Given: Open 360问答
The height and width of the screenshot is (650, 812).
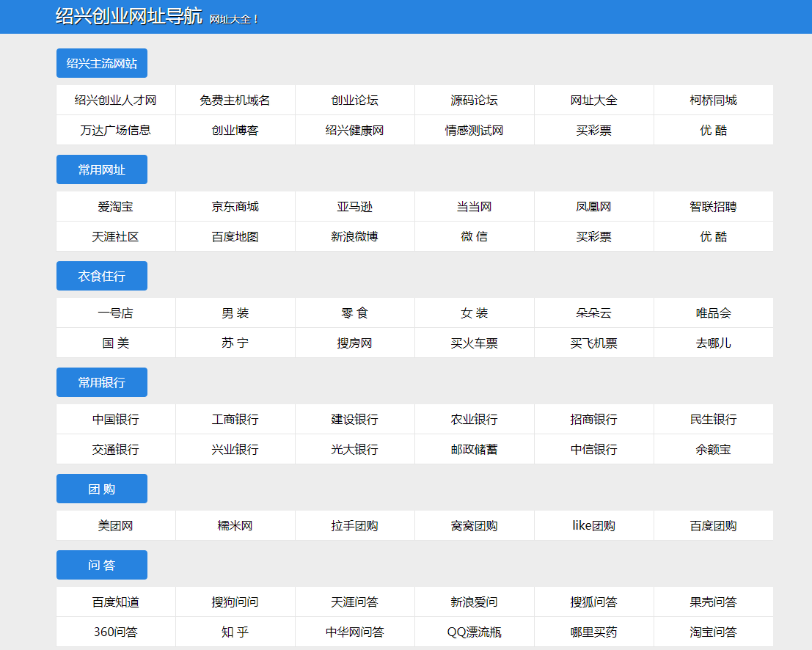Looking at the screenshot, I should [x=115, y=632].
